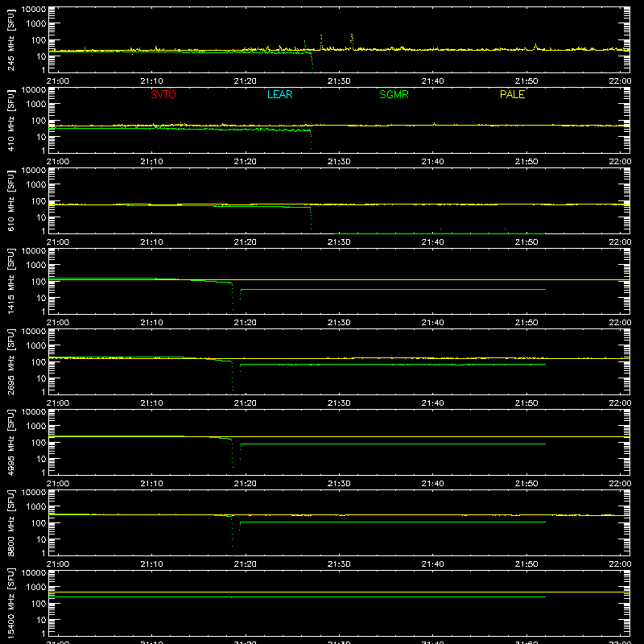
Task: Click the red SVTO station label
Action: (163, 94)
